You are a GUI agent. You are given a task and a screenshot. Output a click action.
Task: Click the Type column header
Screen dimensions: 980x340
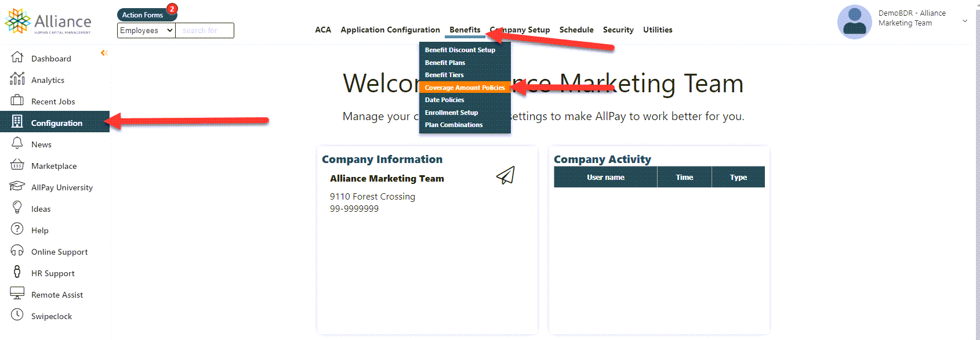click(x=738, y=177)
